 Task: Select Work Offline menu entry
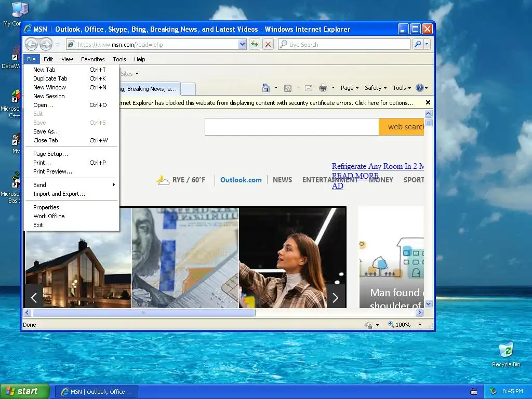(71, 216)
